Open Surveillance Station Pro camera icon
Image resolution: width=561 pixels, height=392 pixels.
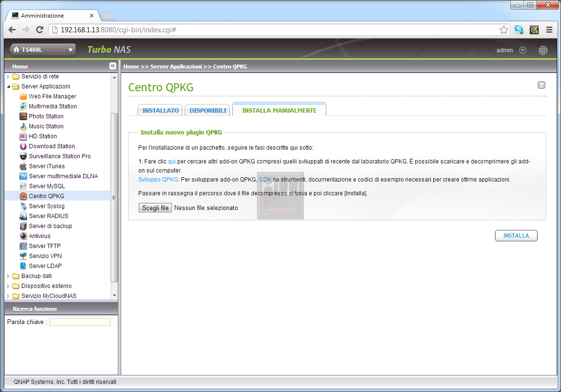[x=23, y=156]
